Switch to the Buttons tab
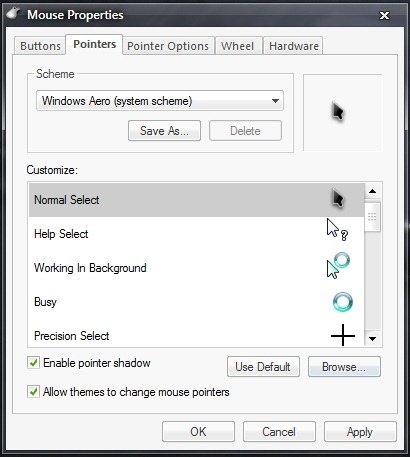 [x=40, y=46]
